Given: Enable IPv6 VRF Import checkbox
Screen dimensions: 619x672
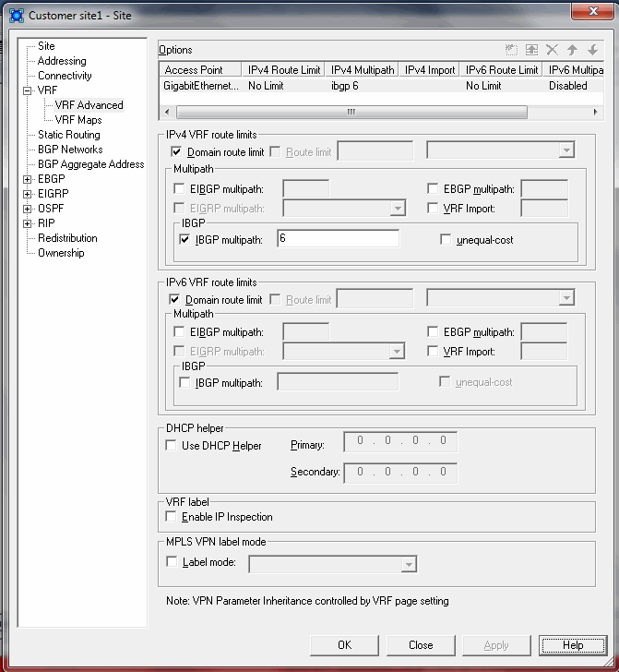Looking at the screenshot, I should (x=433, y=352).
